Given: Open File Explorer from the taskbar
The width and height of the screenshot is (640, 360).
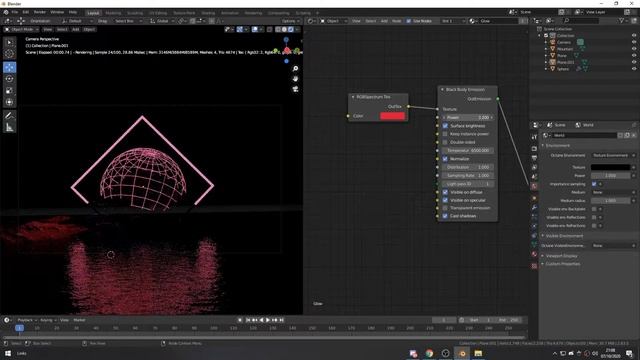Looking at the screenshot, I should [478, 353].
